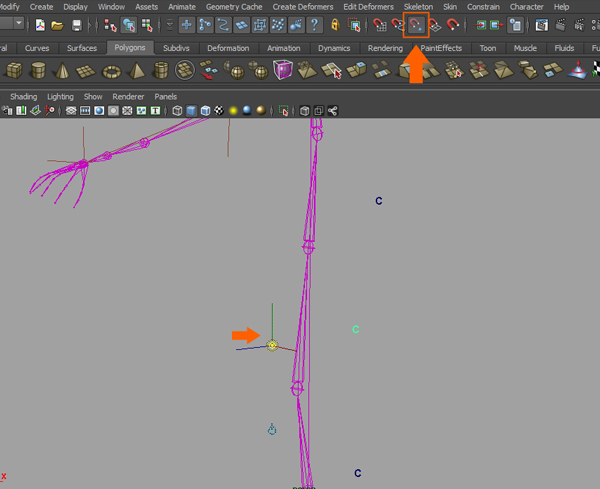Enable snap to curves magnet
Image resolution: width=600 pixels, height=489 pixels.
point(398,25)
